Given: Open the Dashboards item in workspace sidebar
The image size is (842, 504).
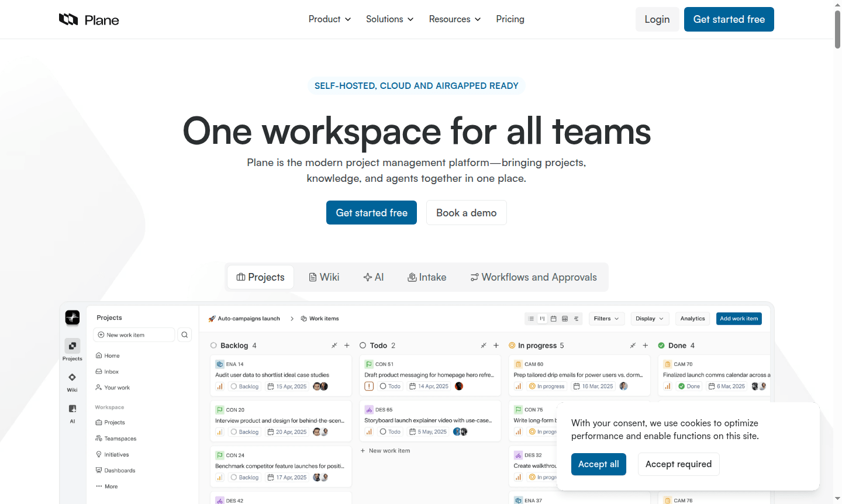Looking at the screenshot, I should pos(119,471).
